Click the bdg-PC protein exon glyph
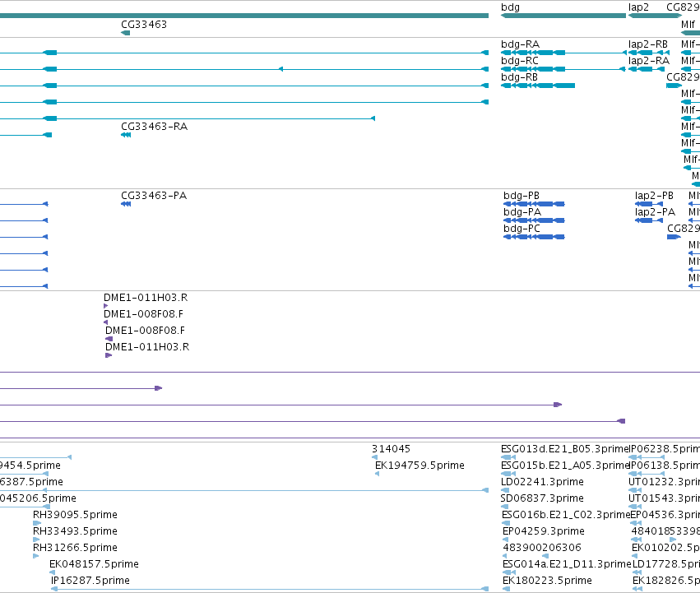This screenshot has width=700, height=593. pyautogui.click(x=534, y=237)
